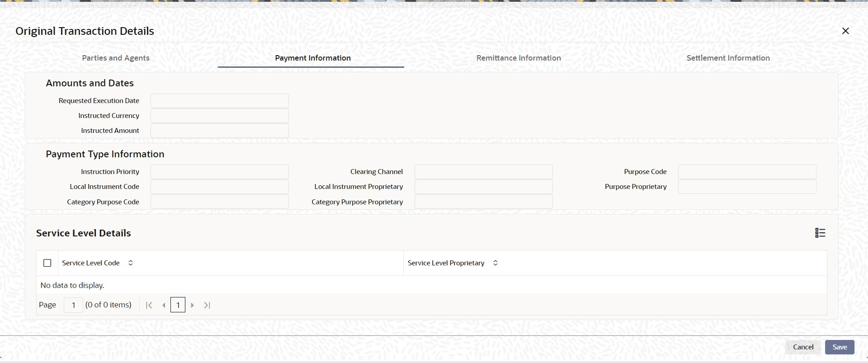Focus the Local Instrument Proprietary field
868x363 pixels.
[484, 187]
